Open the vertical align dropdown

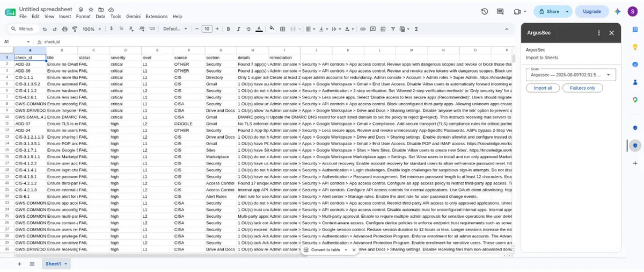tap(322, 29)
